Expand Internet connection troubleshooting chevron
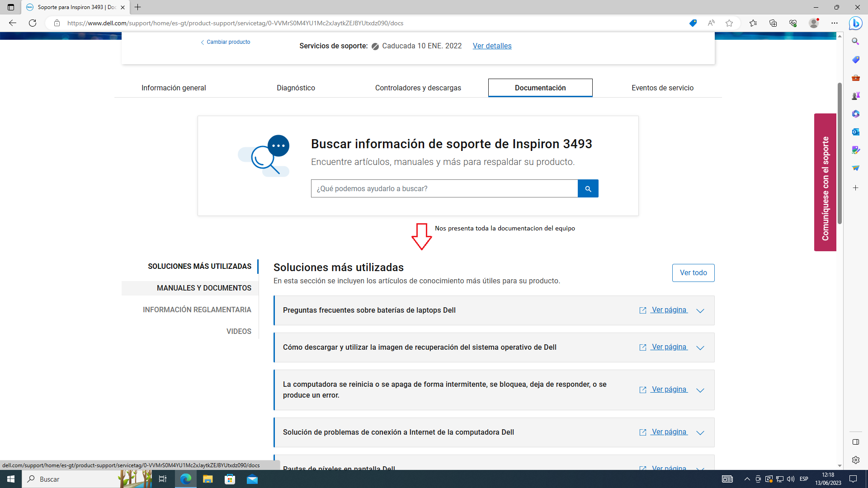This screenshot has height=488, width=868. 700,432
